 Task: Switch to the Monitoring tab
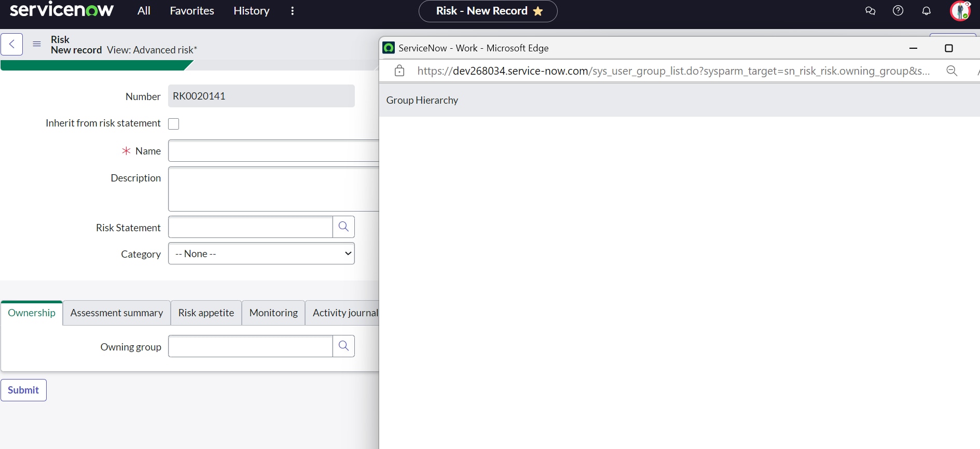[273, 313]
